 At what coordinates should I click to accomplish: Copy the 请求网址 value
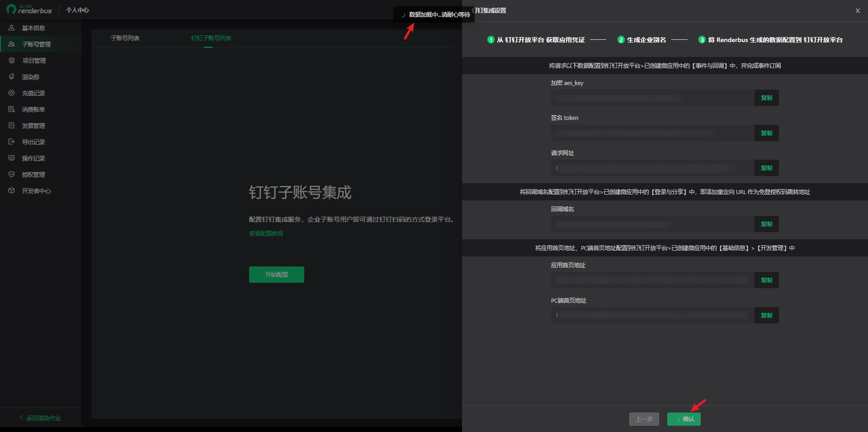point(767,168)
